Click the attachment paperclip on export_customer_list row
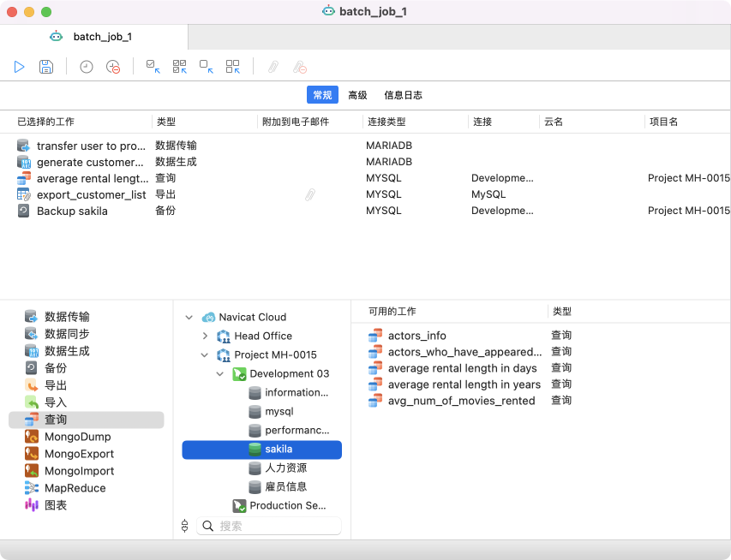731x560 pixels. click(x=310, y=194)
